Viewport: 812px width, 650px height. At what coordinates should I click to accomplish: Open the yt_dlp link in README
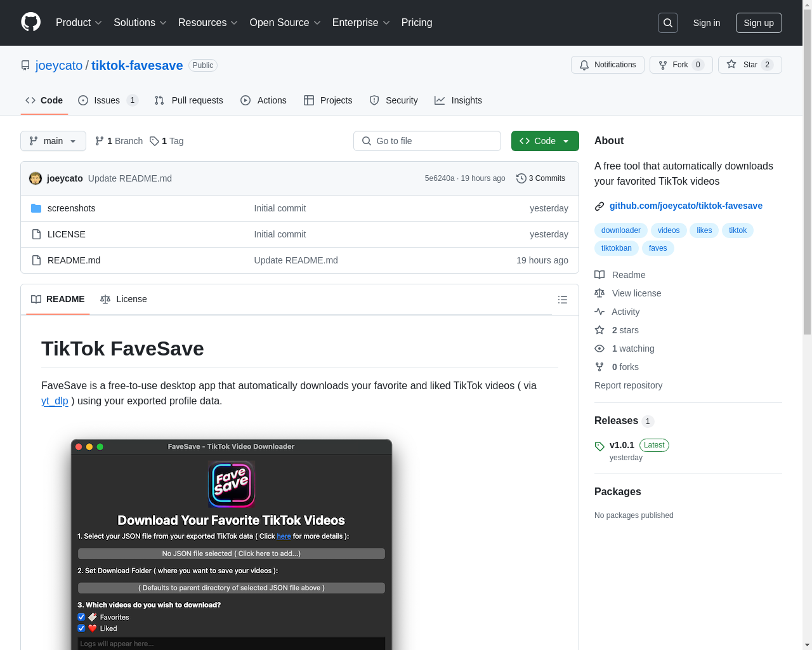pos(55,401)
